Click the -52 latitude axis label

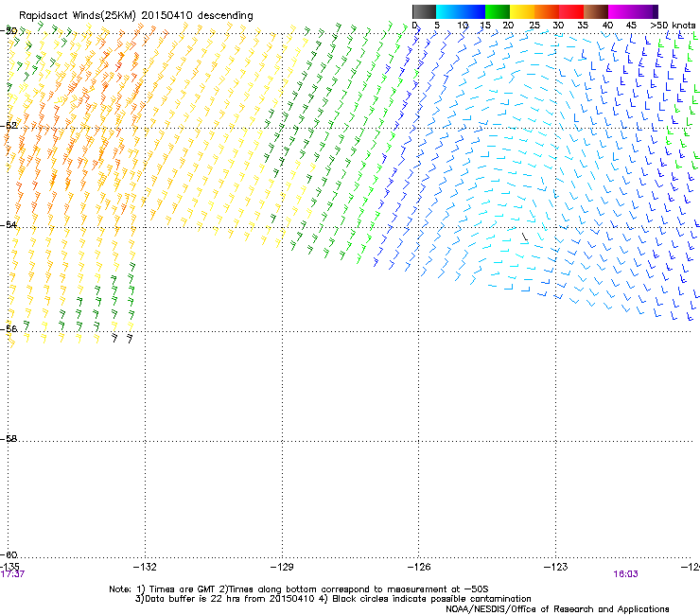(x=9, y=126)
